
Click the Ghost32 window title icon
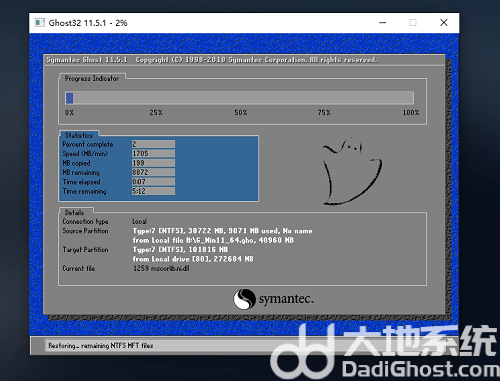click(x=40, y=23)
